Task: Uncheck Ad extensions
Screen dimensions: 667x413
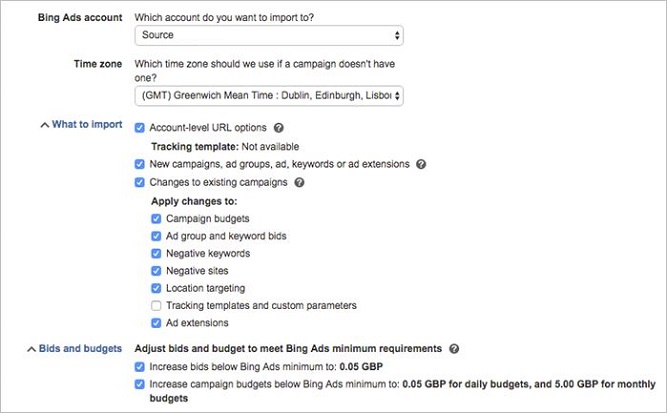Action: [156, 323]
